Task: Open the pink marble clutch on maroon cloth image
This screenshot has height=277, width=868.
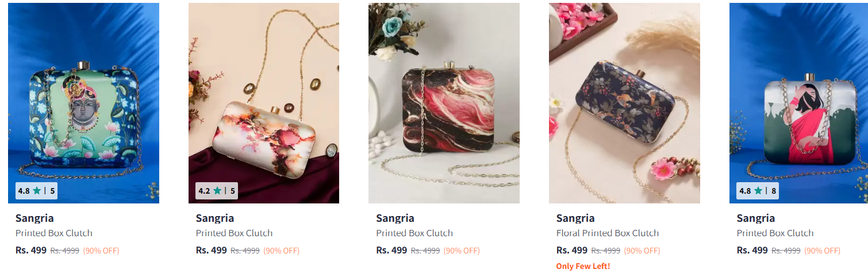Action: (264, 103)
